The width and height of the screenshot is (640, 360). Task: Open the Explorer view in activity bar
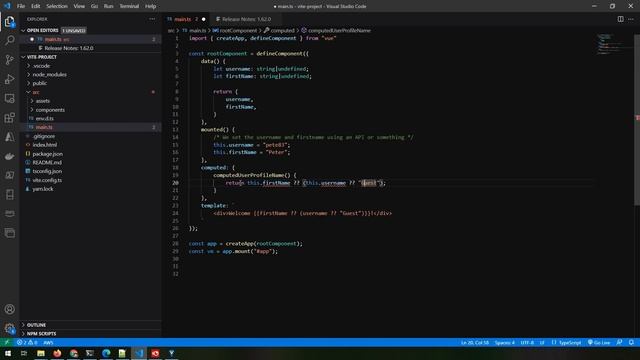tap(9, 21)
